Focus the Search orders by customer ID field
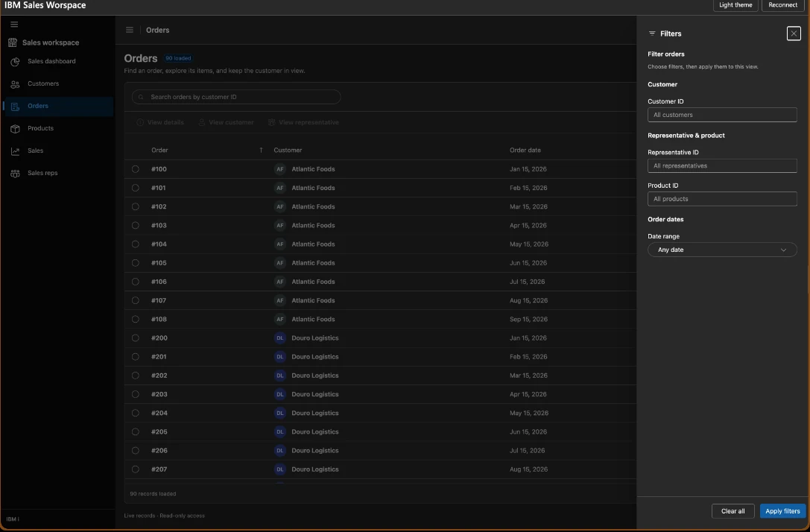Viewport: 810px width, 532px height. tap(236, 97)
